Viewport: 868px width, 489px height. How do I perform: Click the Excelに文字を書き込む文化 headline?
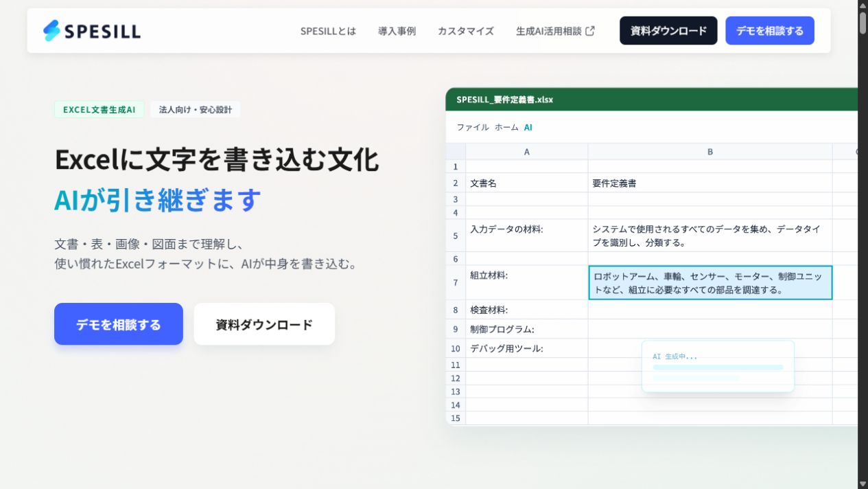pos(216,159)
